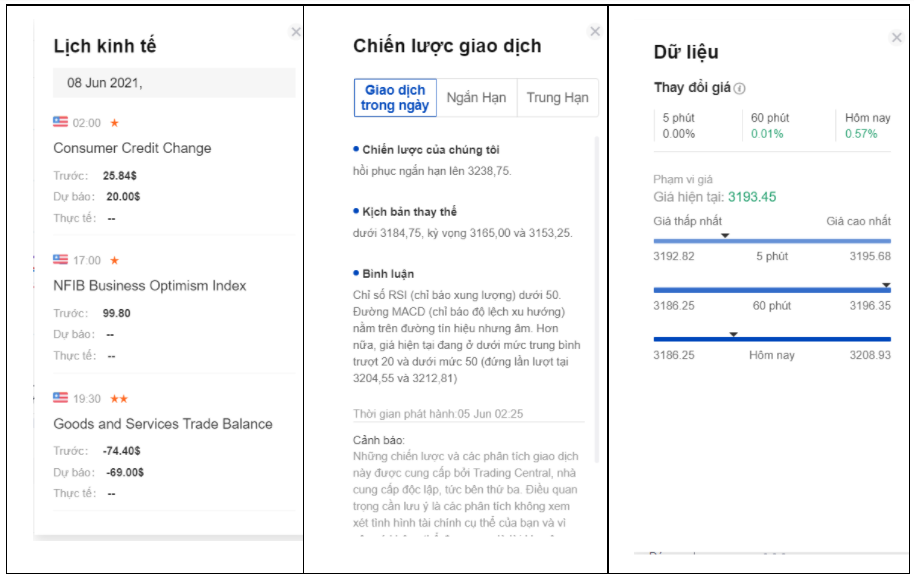Open NFIB Business Optimism Index event

[x=150, y=286]
